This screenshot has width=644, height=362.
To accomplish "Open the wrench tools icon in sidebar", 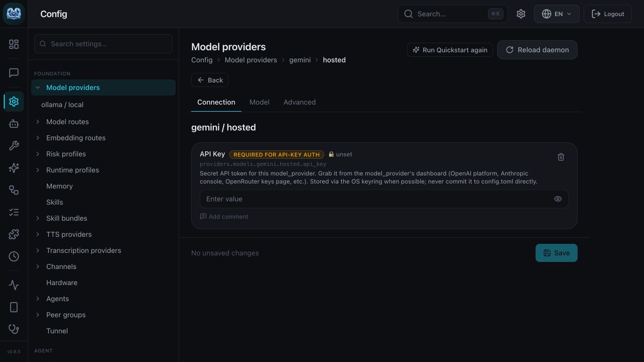I will [14, 146].
